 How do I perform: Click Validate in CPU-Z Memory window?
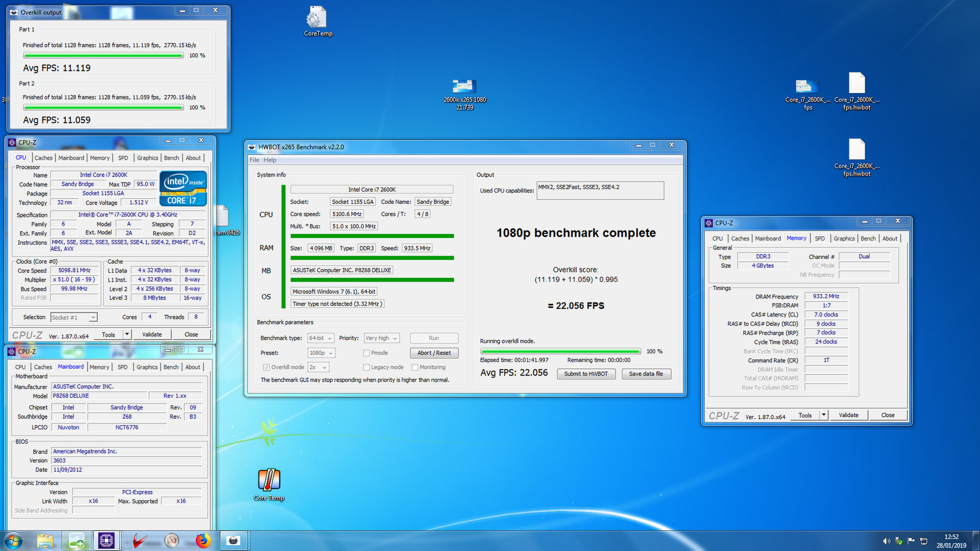click(x=848, y=415)
